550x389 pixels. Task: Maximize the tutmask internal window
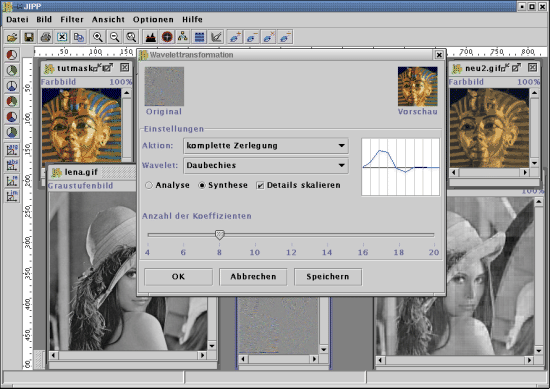[107, 67]
